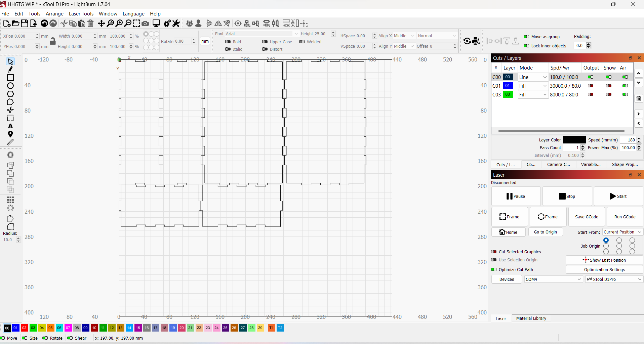Click the Save GCode button

click(587, 217)
